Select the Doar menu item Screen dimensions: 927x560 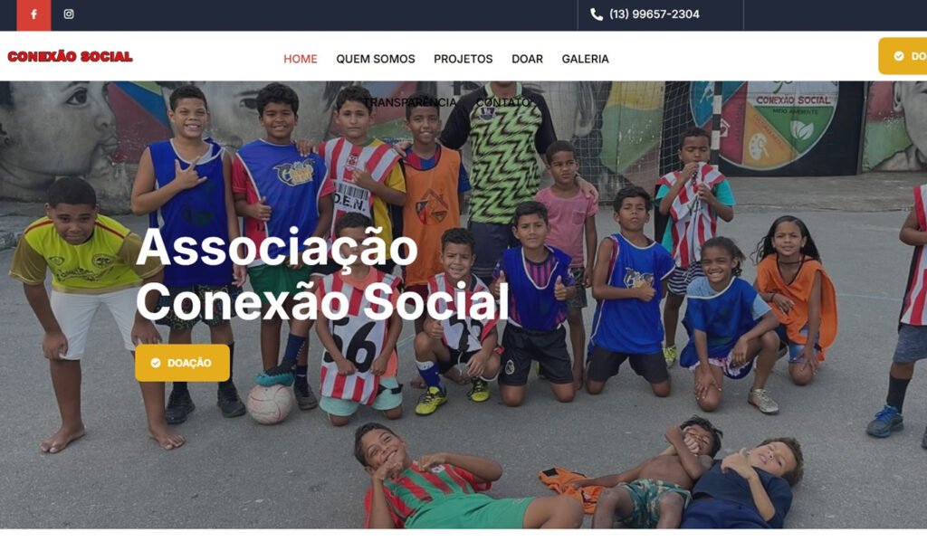click(x=528, y=59)
